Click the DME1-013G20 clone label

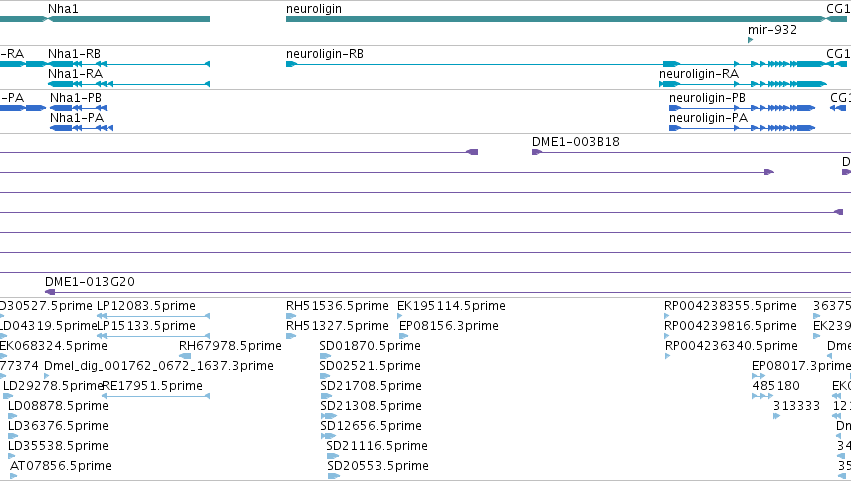[x=90, y=282]
